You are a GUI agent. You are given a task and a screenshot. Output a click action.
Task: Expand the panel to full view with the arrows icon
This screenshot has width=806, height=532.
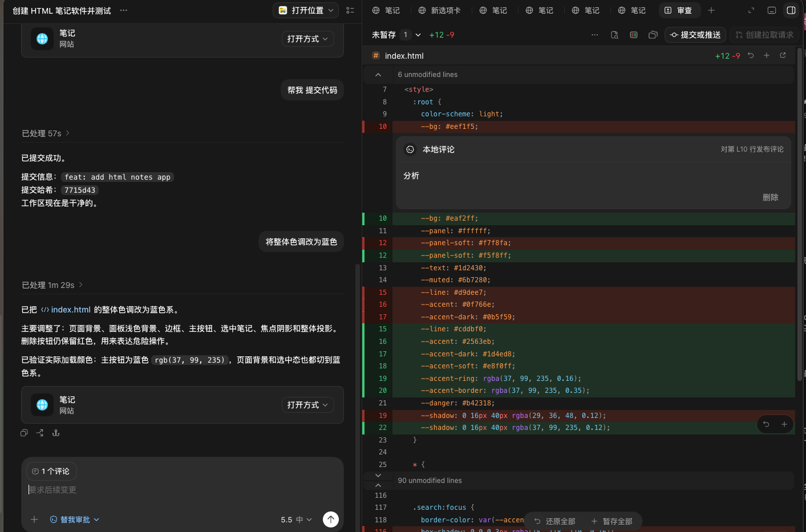[751, 10]
